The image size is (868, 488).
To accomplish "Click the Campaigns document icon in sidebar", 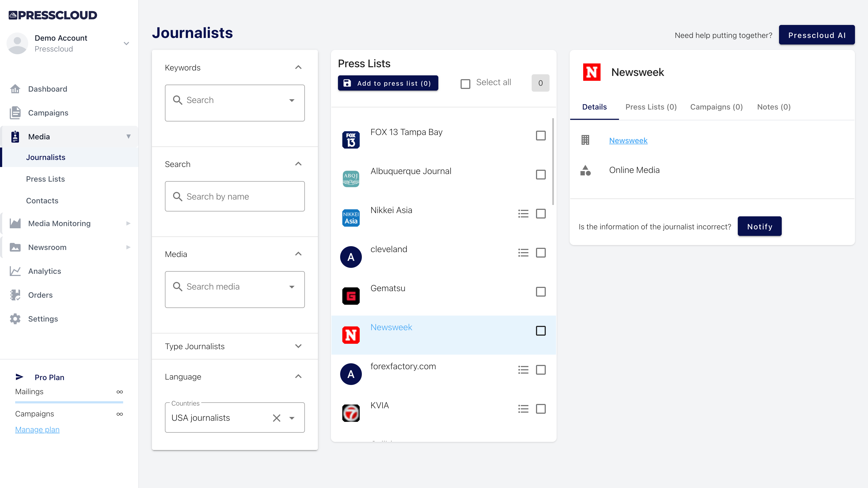I will click(15, 113).
